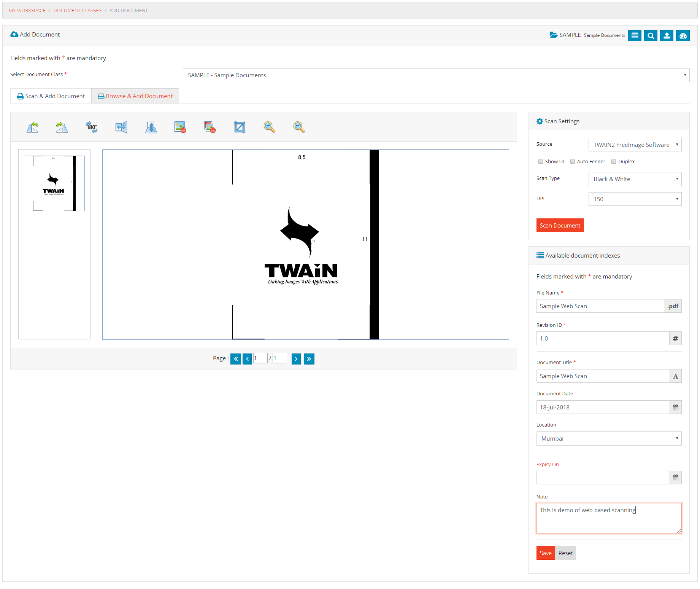Click the letter A icon beside Document Title
Image resolution: width=700 pixels, height=589 pixels.
coord(675,376)
